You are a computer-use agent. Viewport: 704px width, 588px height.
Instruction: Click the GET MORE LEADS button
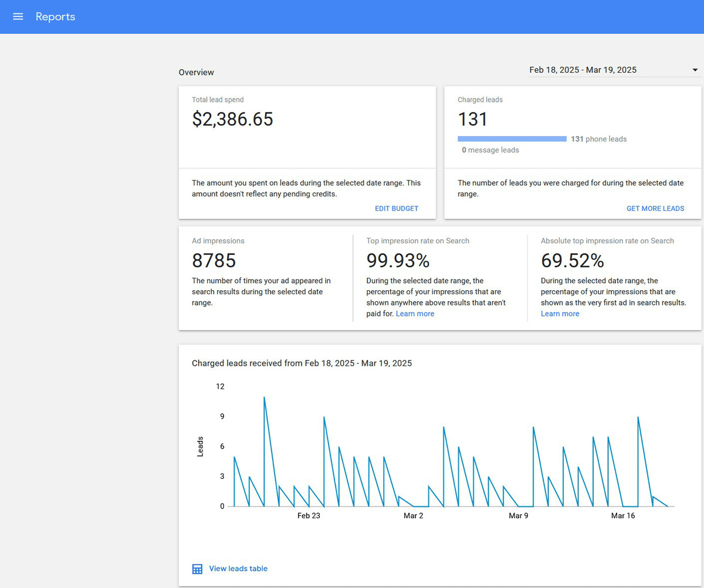pyautogui.click(x=655, y=208)
